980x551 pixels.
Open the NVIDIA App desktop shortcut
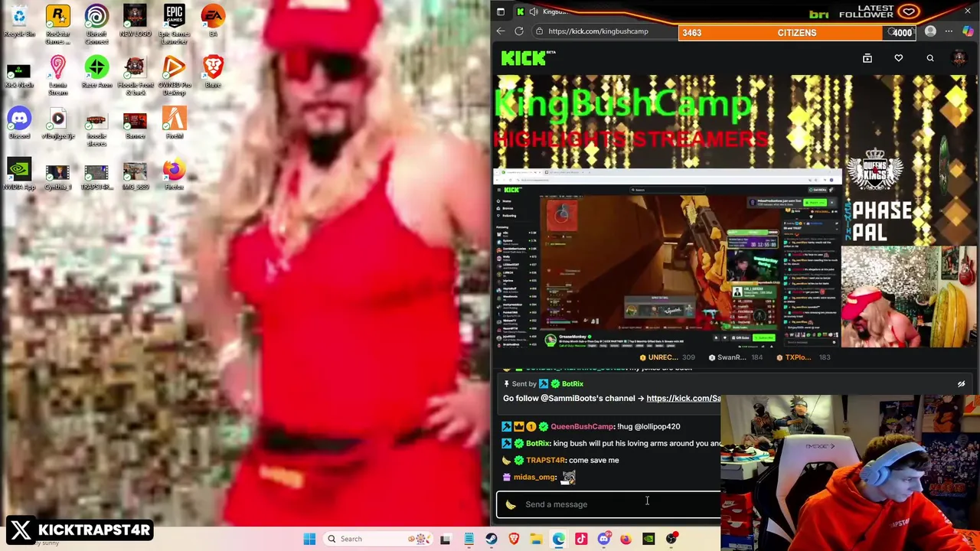coord(19,175)
